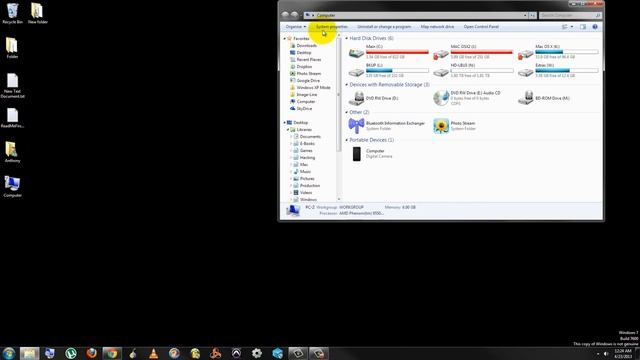
Task: Select the DVD RW Drive Audio CD icon
Action: [441, 98]
